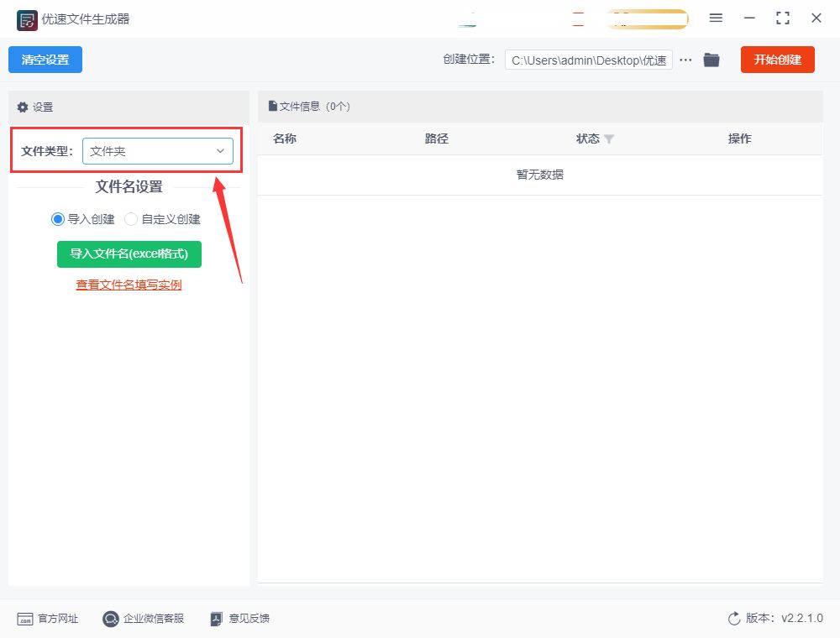The image size is (840, 638).
Task: Click the 设置 gear icon
Action: click(x=23, y=107)
